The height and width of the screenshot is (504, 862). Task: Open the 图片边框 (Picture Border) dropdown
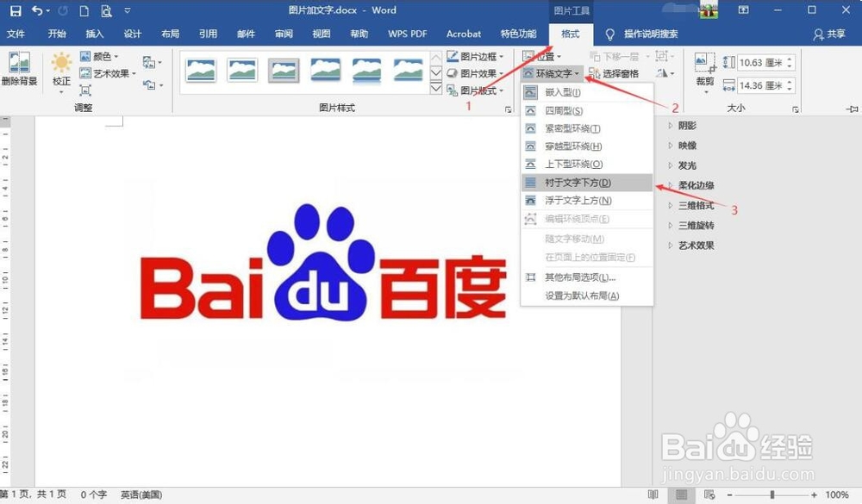point(475,56)
